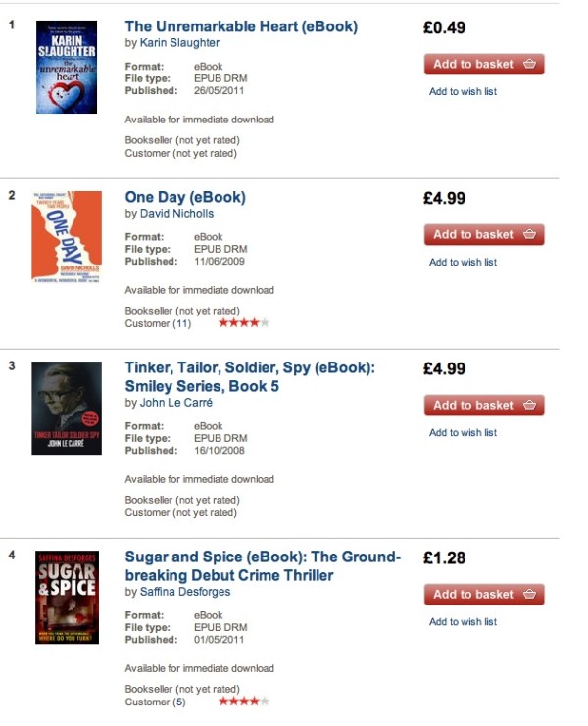
Task: Open the One Day book cover thumbnail
Action: (x=66, y=236)
